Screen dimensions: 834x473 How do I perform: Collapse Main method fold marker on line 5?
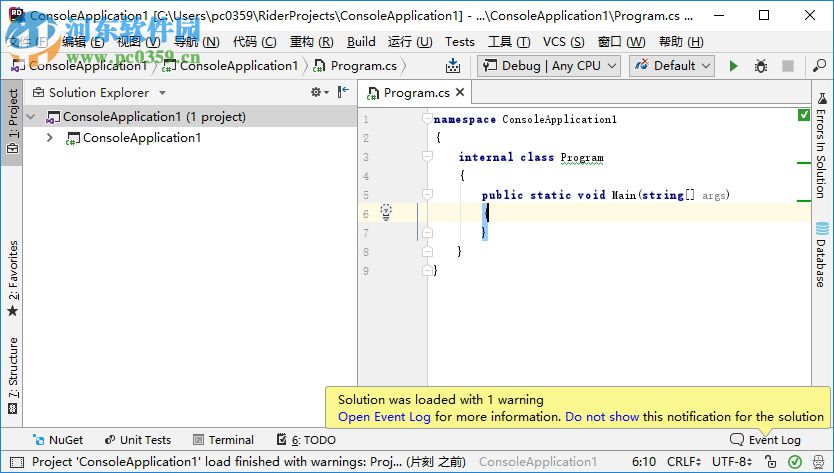427,194
